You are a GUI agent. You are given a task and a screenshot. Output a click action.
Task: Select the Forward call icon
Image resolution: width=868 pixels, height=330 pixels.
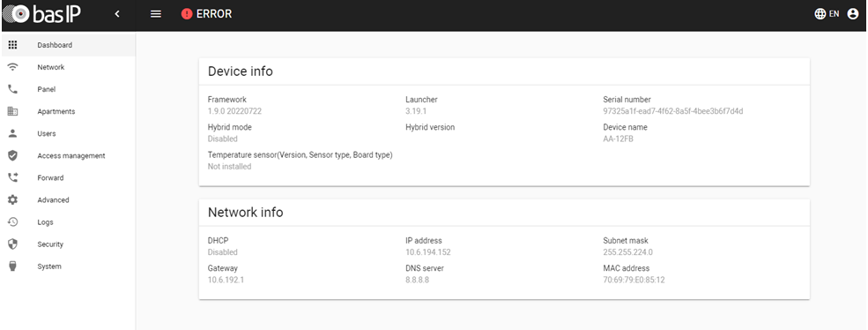(x=12, y=178)
